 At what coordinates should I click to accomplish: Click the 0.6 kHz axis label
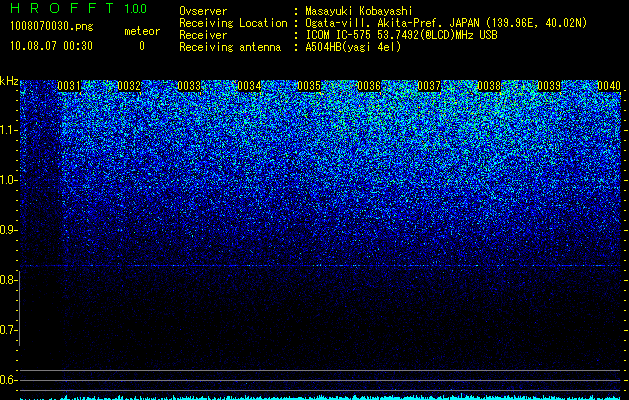[8, 380]
